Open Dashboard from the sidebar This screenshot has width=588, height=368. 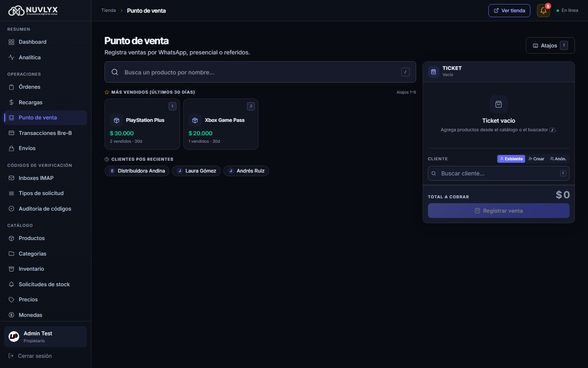(45, 42)
